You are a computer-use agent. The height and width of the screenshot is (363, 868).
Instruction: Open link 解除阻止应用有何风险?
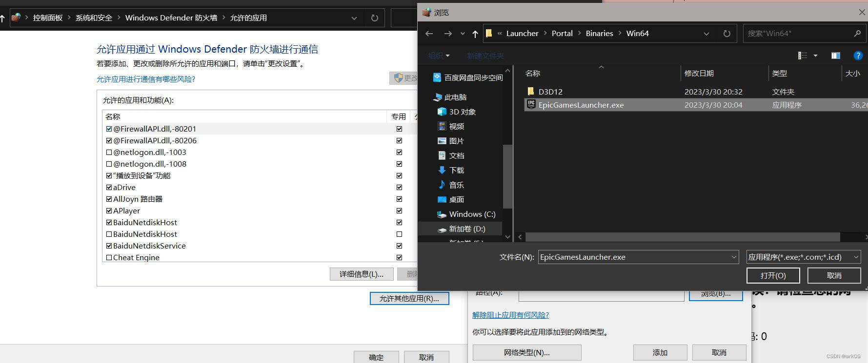(x=510, y=315)
